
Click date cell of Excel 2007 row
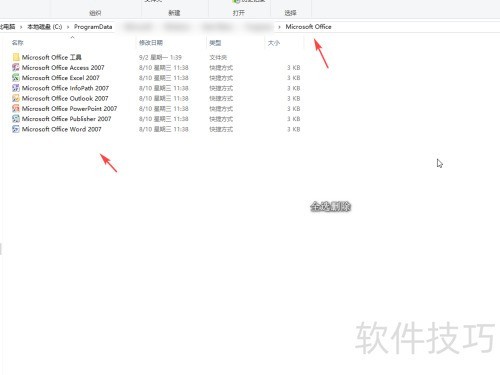pyautogui.click(x=164, y=78)
